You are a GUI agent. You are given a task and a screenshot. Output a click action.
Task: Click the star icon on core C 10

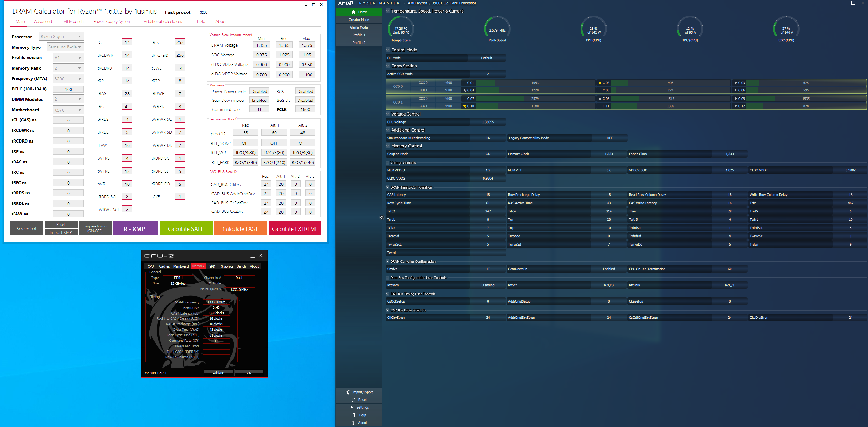(465, 106)
